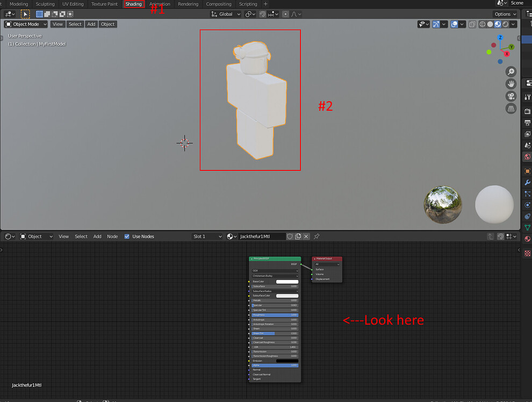Enable the snapping magnet in the header
This screenshot has width=532, height=402.
[x=263, y=14]
